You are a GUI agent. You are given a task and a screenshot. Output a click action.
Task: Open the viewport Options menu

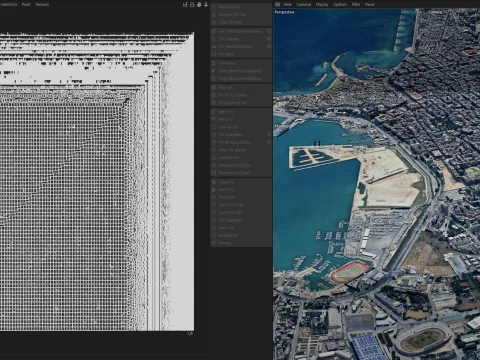click(340, 4)
